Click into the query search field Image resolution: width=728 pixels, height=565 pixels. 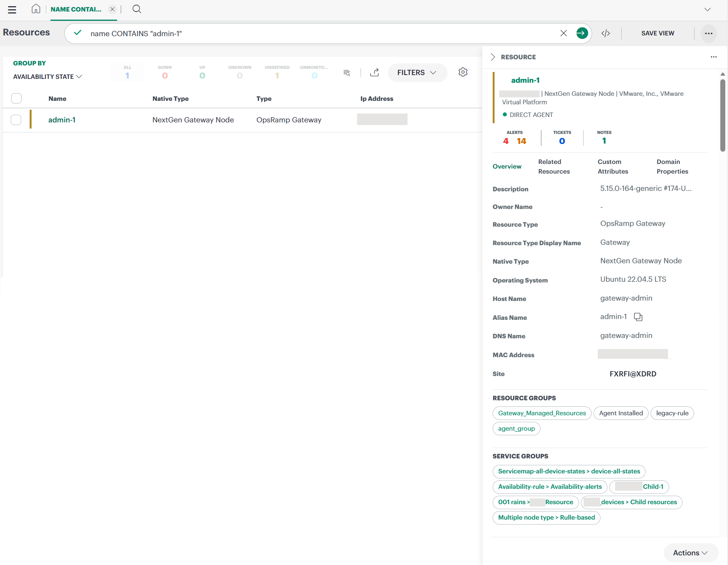click(x=323, y=33)
